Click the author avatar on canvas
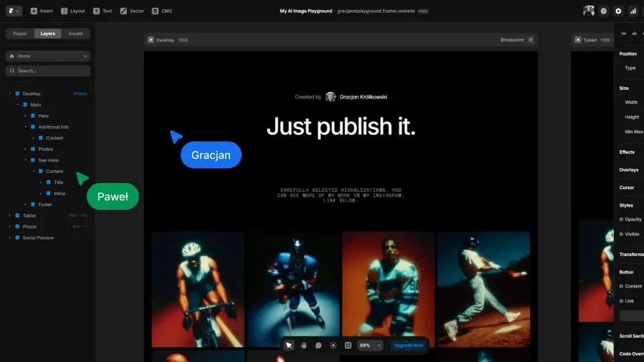Screen dimensions: 644x362 tap(330, 97)
